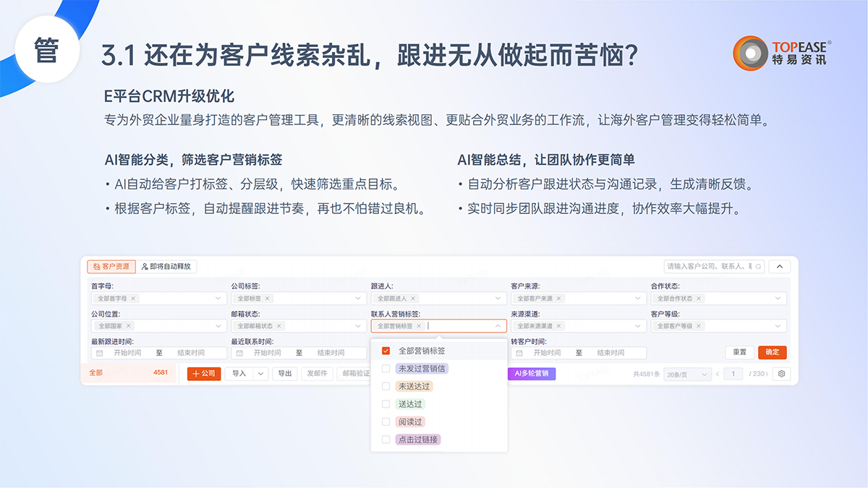Open the table settings gear icon
Image resolution: width=868 pixels, height=488 pixels.
coord(781,374)
